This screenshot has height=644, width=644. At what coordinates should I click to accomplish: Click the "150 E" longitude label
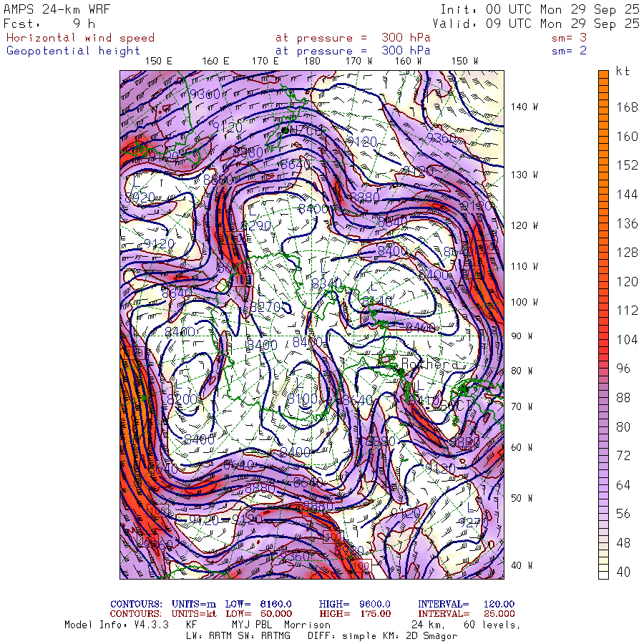[159, 62]
